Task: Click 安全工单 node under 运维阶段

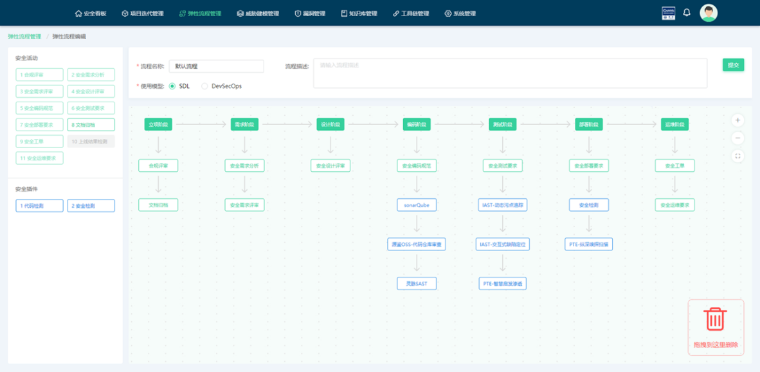Action: click(675, 165)
